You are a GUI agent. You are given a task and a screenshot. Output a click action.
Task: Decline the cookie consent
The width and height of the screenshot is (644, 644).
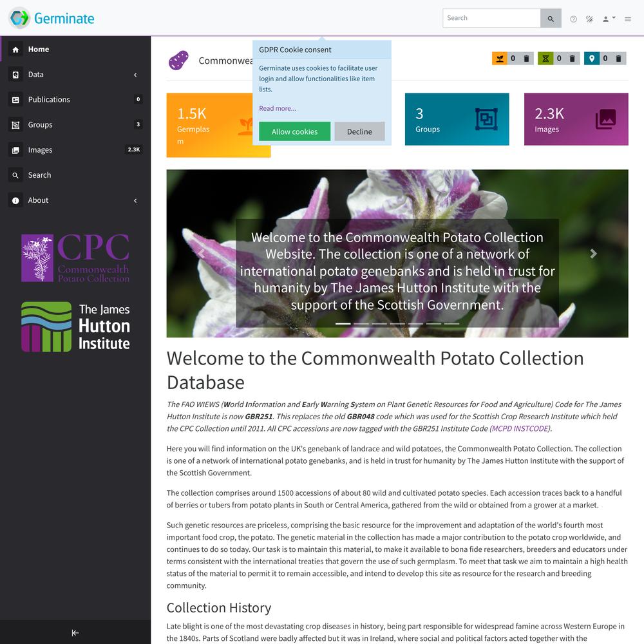click(x=359, y=131)
